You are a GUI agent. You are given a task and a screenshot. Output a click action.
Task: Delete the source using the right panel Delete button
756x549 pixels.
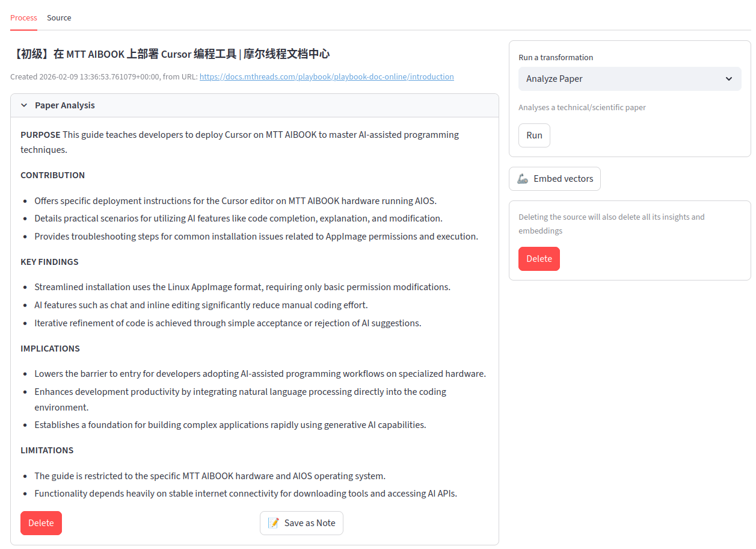pyautogui.click(x=539, y=259)
